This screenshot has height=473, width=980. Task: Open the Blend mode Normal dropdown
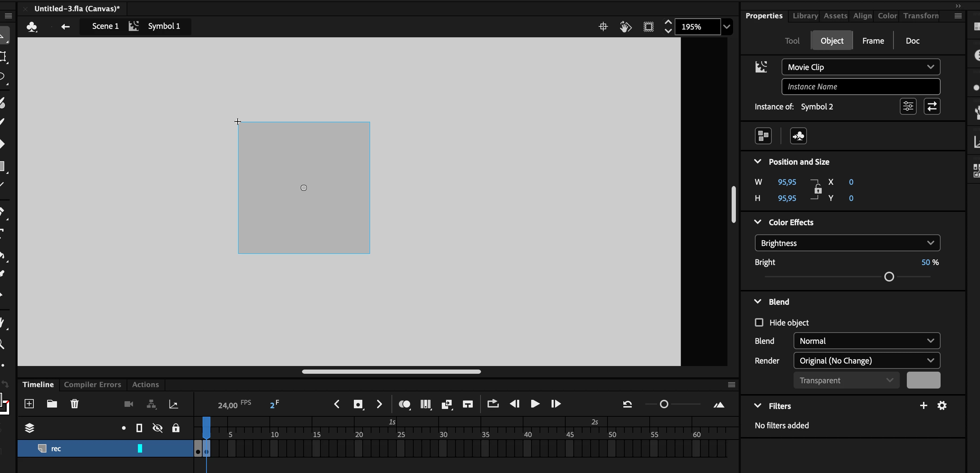coord(866,341)
